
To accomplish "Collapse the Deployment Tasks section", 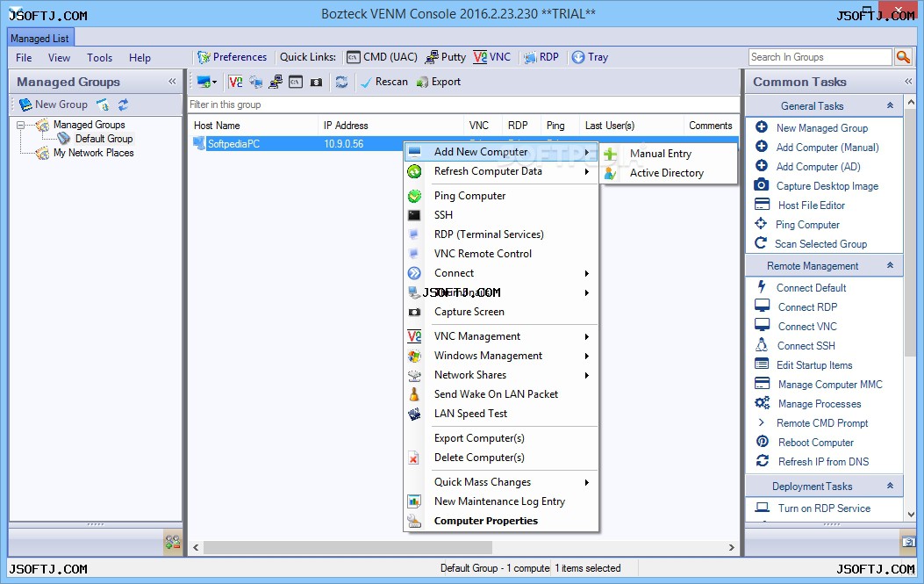I will pos(890,486).
